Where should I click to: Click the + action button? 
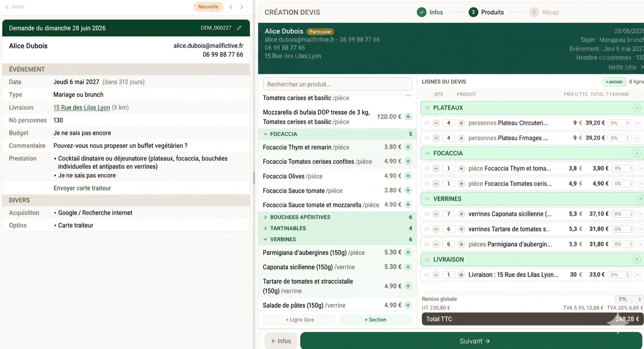click(x=614, y=82)
